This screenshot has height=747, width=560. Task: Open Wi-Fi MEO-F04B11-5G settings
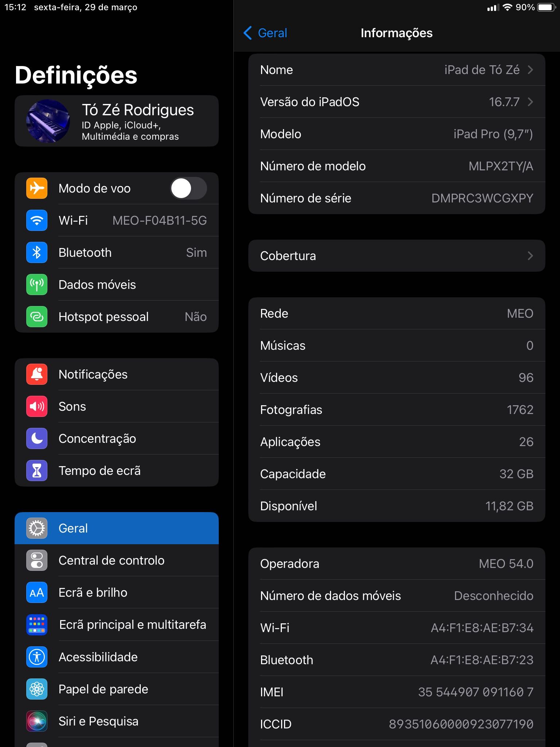coord(117,220)
